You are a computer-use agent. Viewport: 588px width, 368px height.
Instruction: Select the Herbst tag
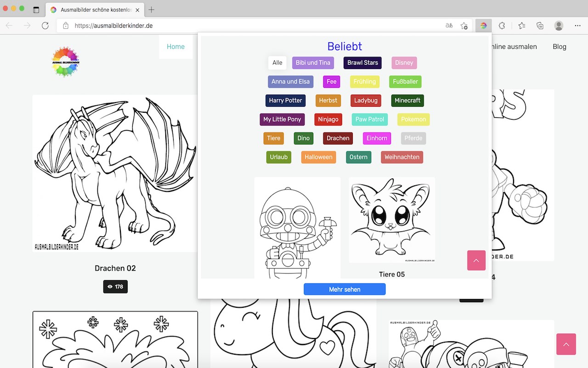pos(328,100)
